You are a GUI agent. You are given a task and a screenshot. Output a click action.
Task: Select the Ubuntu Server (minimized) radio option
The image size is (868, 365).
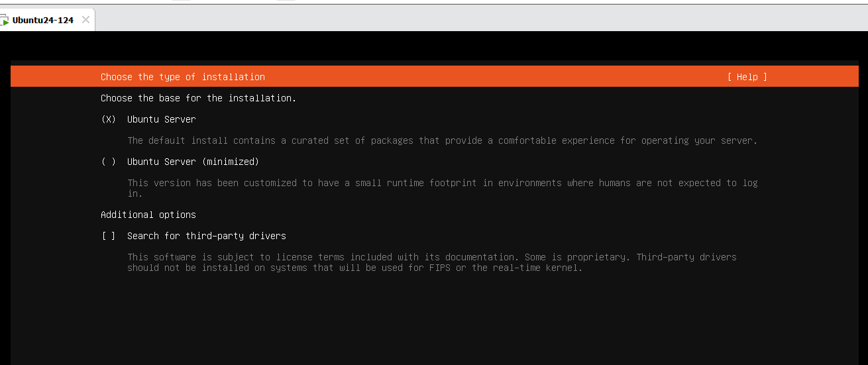(109, 162)
